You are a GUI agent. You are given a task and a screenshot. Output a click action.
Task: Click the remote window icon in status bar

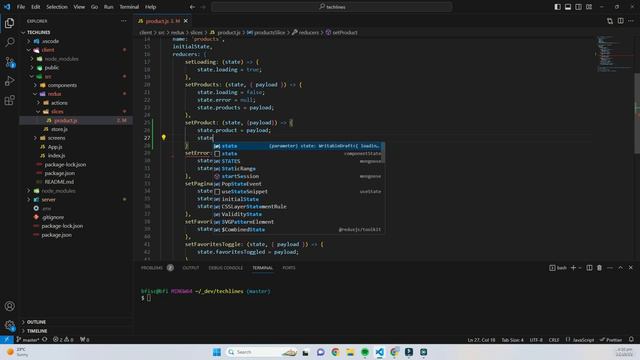click(7, 340)
